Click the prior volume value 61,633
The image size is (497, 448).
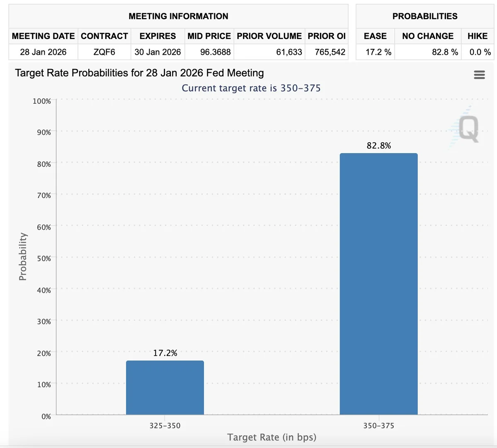[x=289, y=52]
